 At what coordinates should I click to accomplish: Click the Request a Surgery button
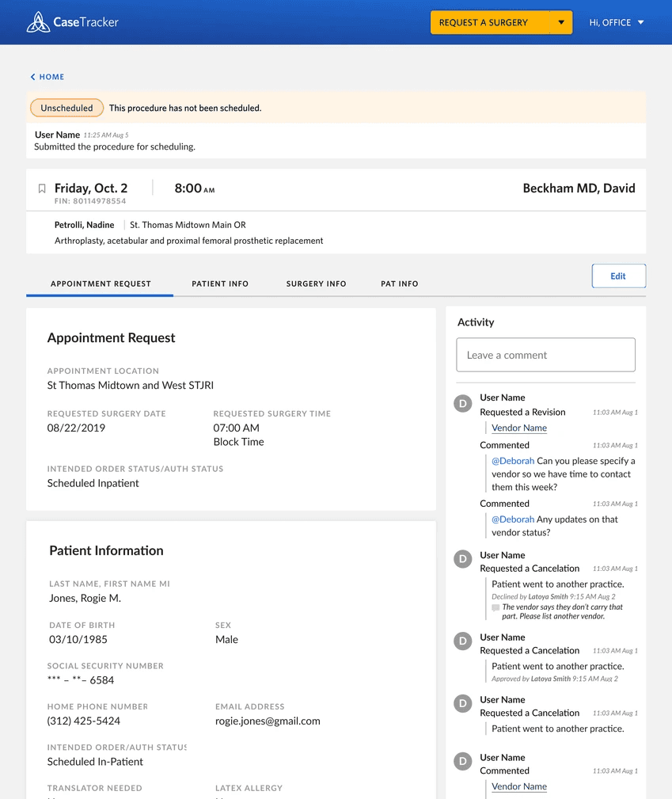click(x=490, y=22)
